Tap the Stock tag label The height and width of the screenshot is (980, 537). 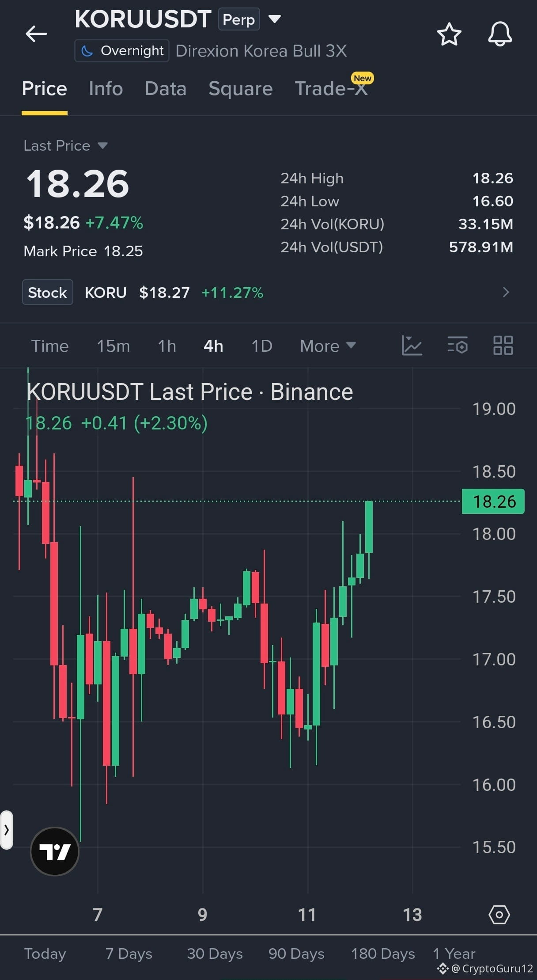tap(47, 292)
